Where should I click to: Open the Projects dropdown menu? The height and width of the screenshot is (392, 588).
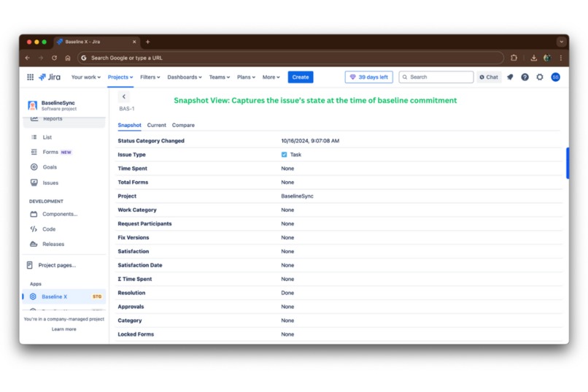[120, 77]
